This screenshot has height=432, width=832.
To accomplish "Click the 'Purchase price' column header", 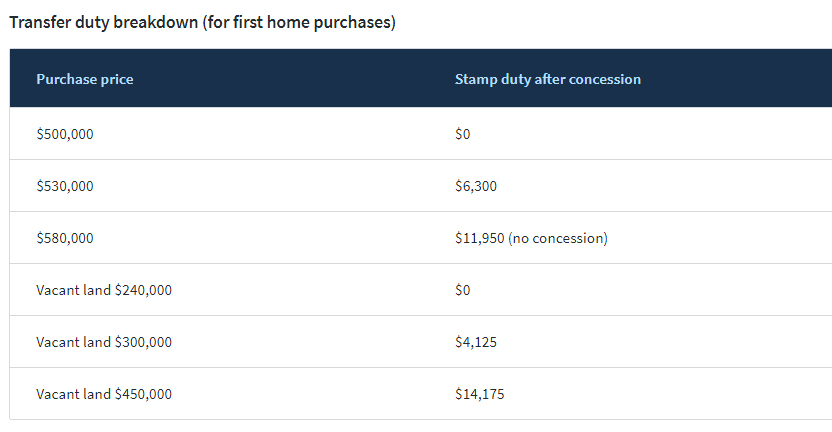I will pyautogui.click(x=84, y=79).
